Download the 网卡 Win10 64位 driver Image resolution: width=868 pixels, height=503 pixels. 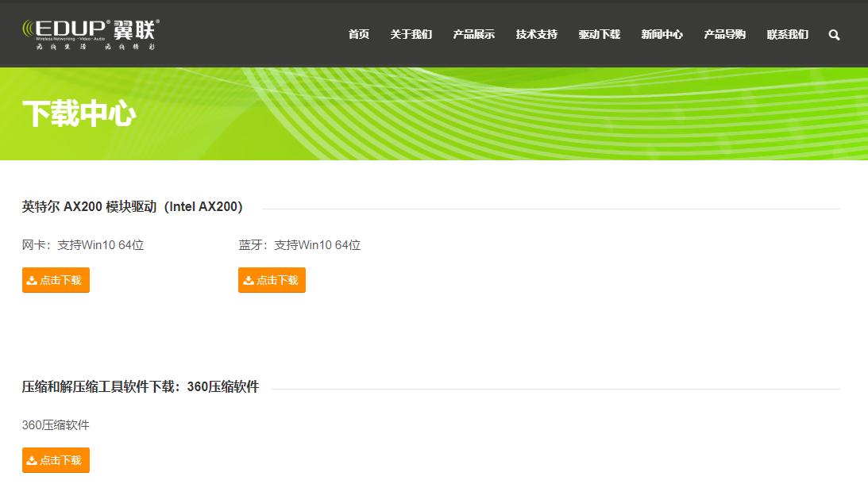[x=56, y=280]
